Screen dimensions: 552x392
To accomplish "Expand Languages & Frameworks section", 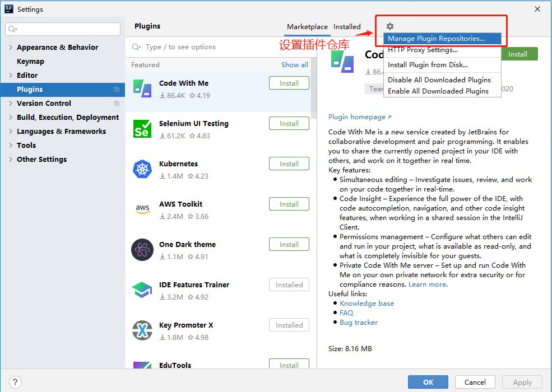I will pos(11,132).
